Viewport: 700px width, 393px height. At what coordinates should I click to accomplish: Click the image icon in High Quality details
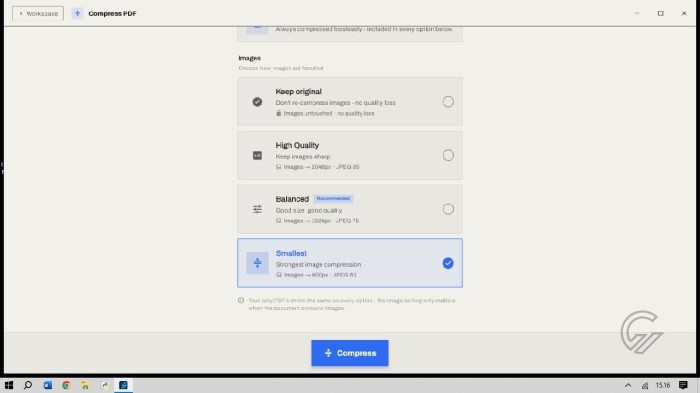[279, 167]
